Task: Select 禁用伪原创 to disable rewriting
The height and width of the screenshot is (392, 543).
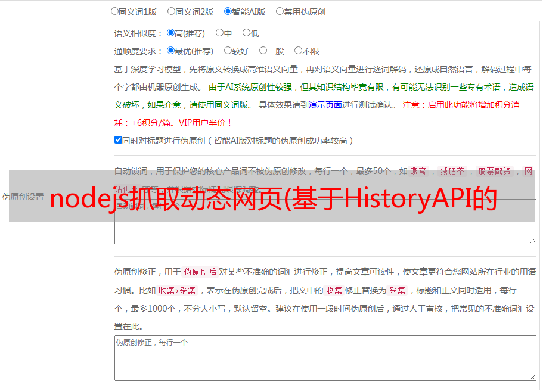Action: [280, 11]
